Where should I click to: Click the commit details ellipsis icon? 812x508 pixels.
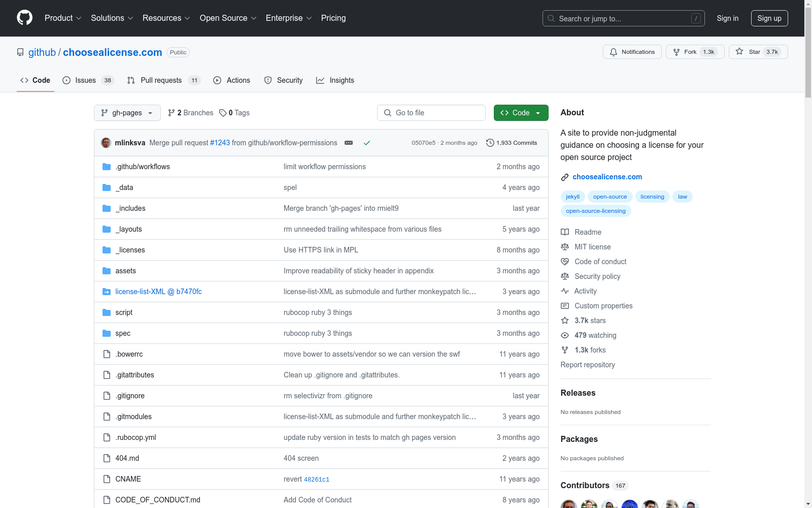[349, 143]
